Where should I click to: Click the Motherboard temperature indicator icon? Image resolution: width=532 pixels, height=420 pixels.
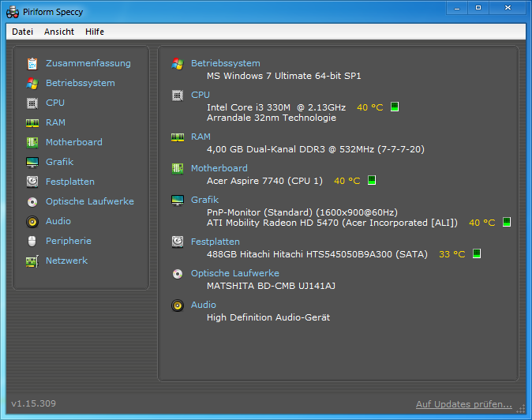coord(372,180)
